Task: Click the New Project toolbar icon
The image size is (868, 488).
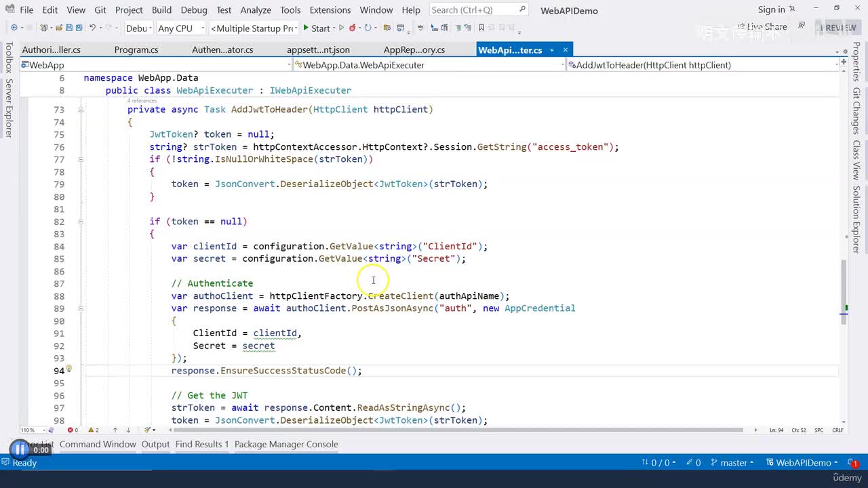Action: click(x=44, y=28)
